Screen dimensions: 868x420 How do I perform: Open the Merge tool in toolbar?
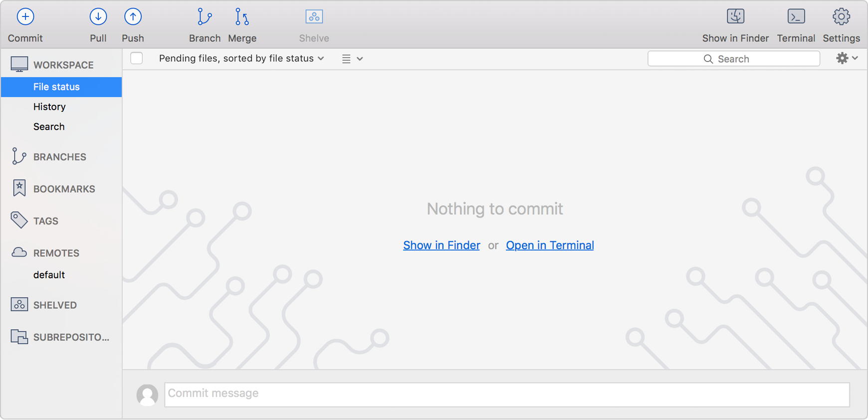click(242, 17)
